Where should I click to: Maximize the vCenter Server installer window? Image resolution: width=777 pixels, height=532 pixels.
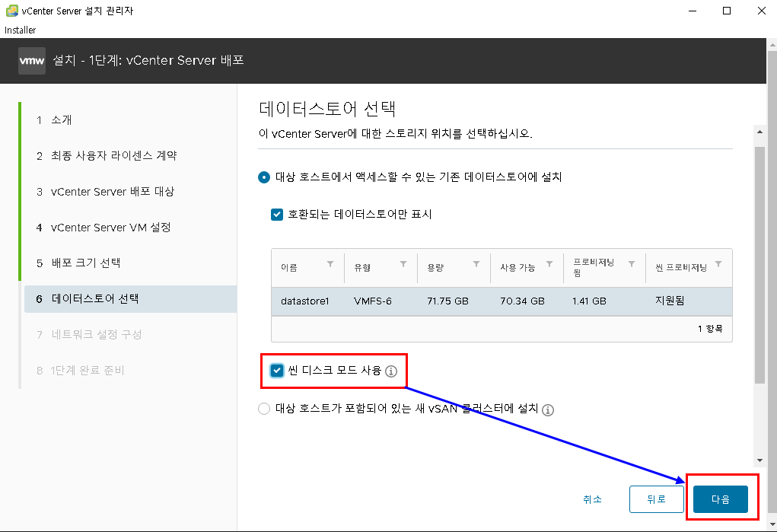click(727, 11)
